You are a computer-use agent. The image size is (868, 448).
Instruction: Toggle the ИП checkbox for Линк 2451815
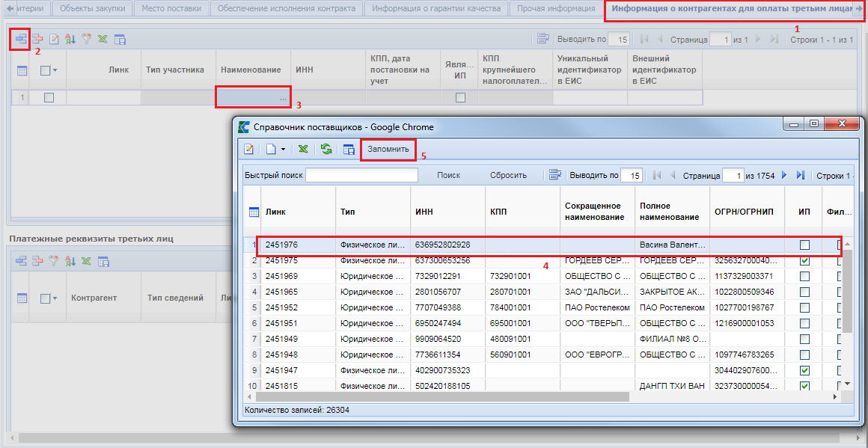[804, 385]
